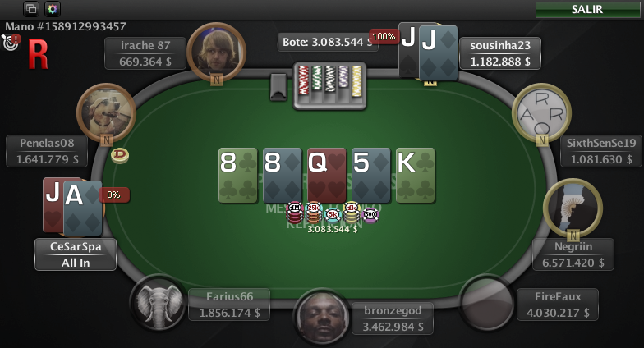
Task: Click the pot chip stack on the table
Action: coord(332,213)
